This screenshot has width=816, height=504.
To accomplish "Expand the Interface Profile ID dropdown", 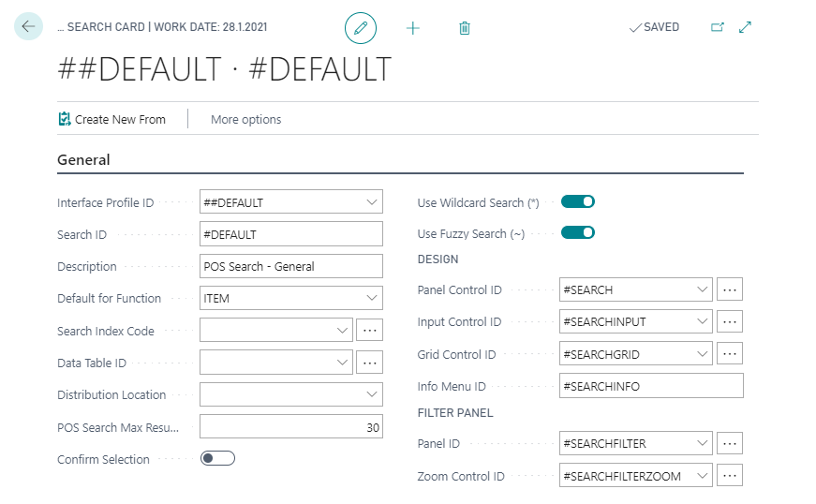I will pos(372,202).
